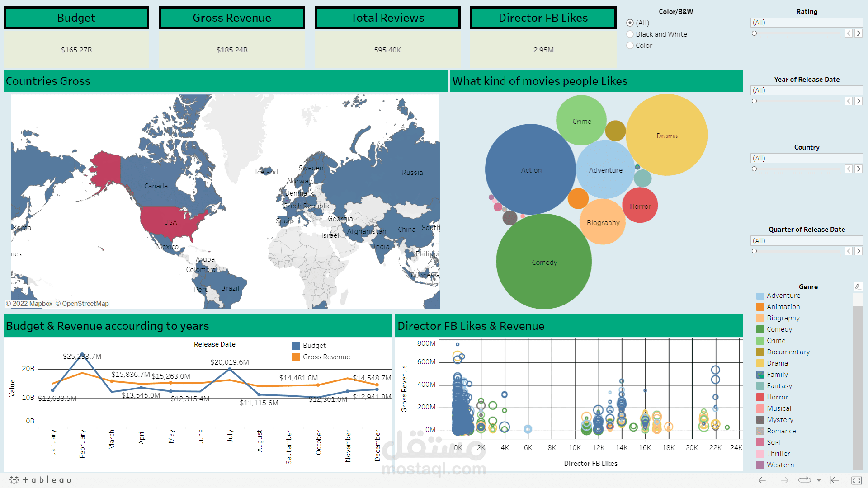Expand the replay speed dropdown arrow
This screenshot has width=868, height=488.
click(x=819, y=480)
